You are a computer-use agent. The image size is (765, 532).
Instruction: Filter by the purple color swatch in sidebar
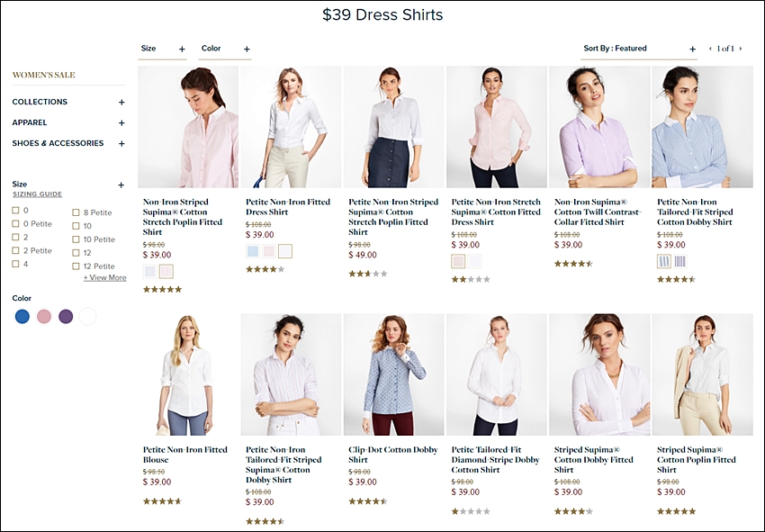coord(66,316)
